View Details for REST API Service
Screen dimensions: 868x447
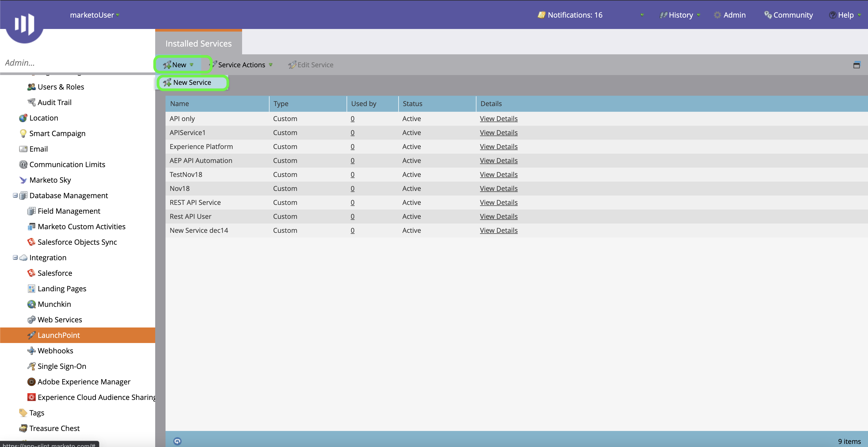(x=498, y=203)
